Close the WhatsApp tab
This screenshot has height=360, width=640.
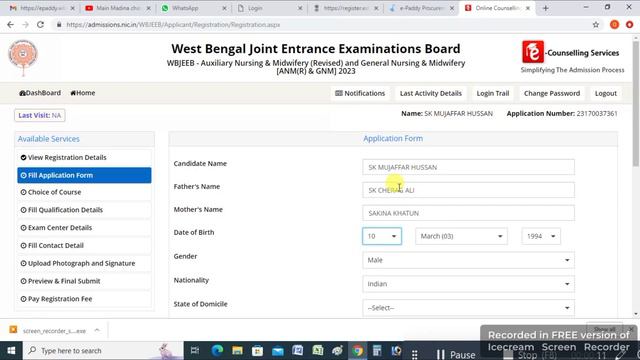(x=224, y=8)
